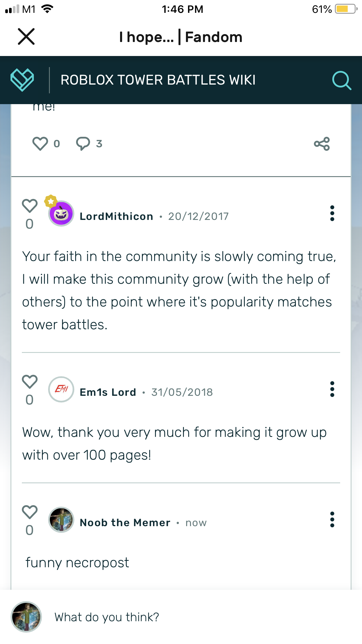
Task: Go to Roblox Tower Battles Wiki home
Action: pos(158,80)
